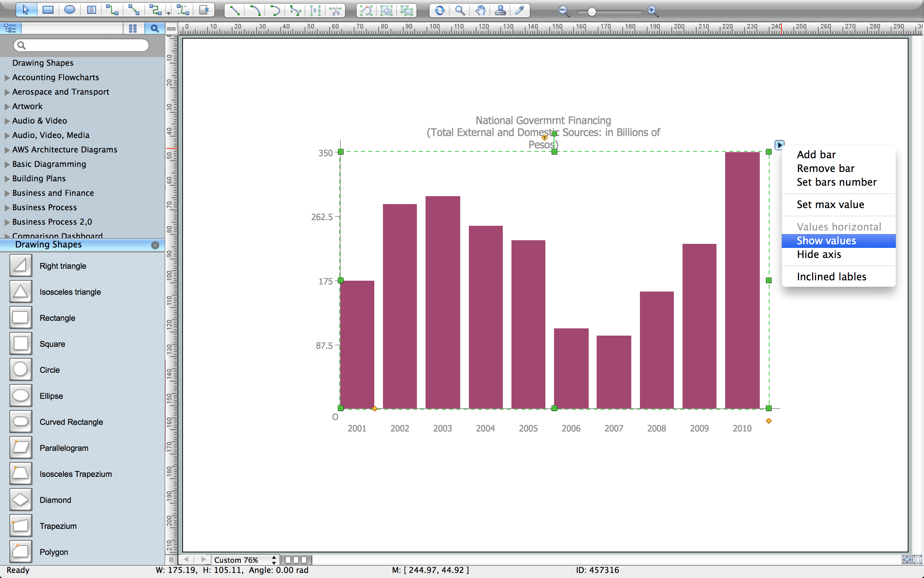924x578 pixels.
Task: Activate the magnifier zoom tool
Action: click(460, 10)
